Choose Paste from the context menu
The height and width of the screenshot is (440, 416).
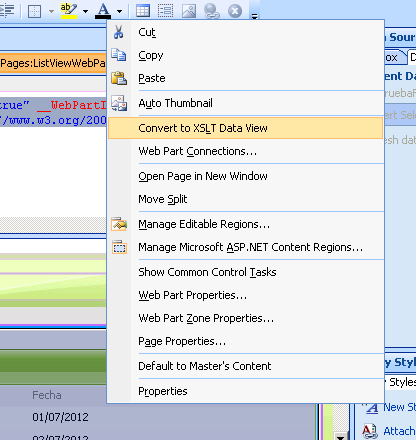pos(246,78)
